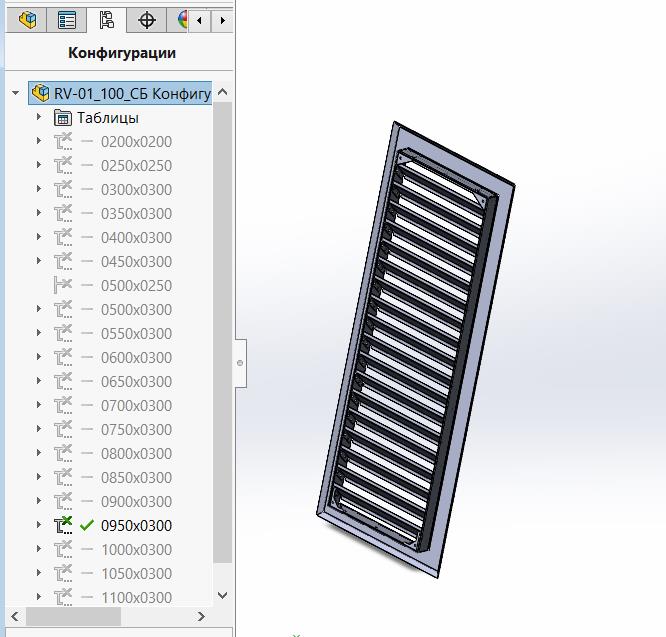
Task: Click configuration icon of 0800x0300
Action: (63, 453)
